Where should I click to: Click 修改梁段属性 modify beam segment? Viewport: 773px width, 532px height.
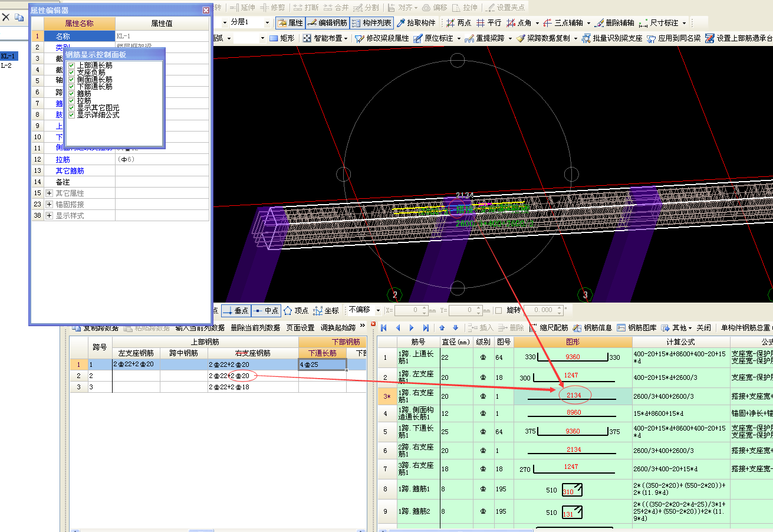(382, 38)
